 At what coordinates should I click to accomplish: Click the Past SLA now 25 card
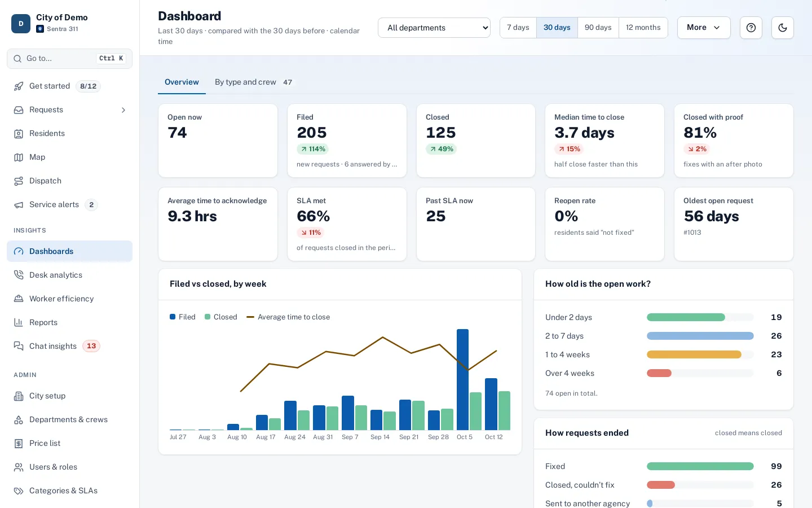tap(476, 224)
